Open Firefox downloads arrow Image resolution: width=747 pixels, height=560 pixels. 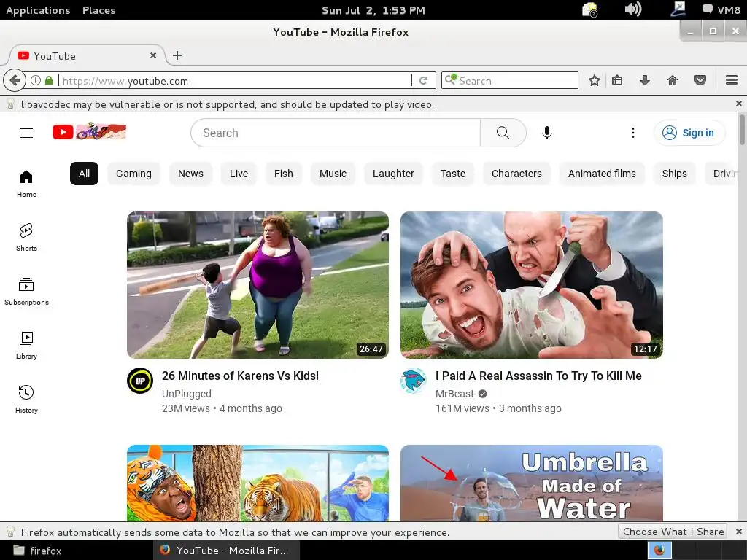tap(645, 80)
